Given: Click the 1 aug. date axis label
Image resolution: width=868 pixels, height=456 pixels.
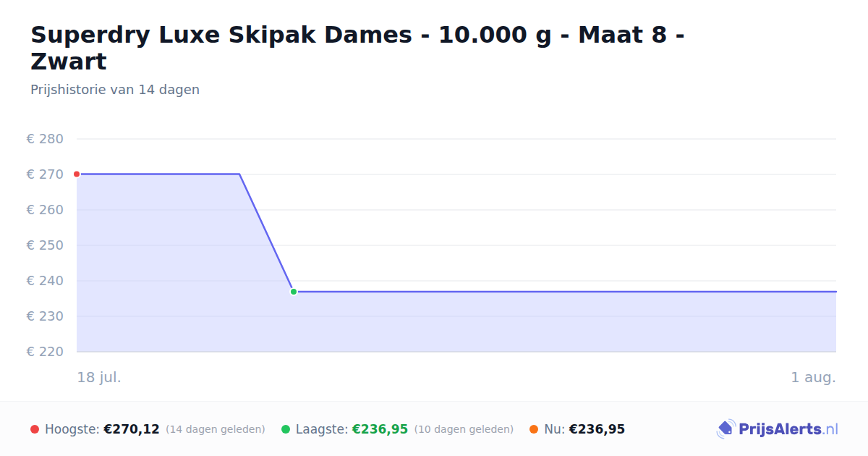Looking at the screenshot, I should click(x=814, y=377).
